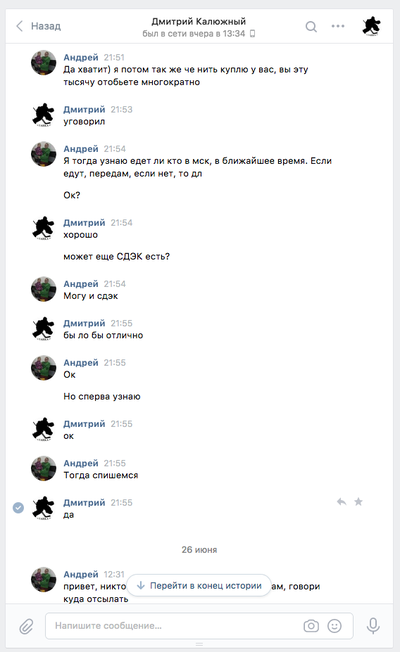Open Андрей's name link at 21:51 message
This screenshot has height=652, width=400.
click(x=81, y=57)
